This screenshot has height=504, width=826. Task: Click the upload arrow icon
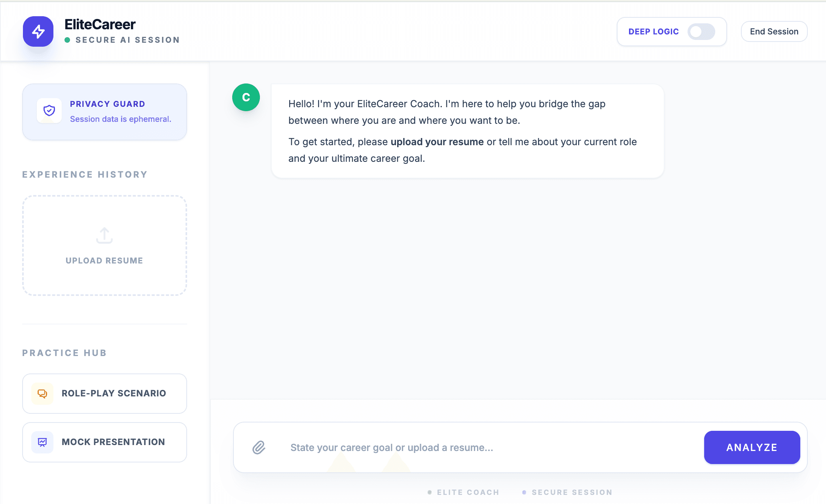pyautogui.click(x=104, y=235)
